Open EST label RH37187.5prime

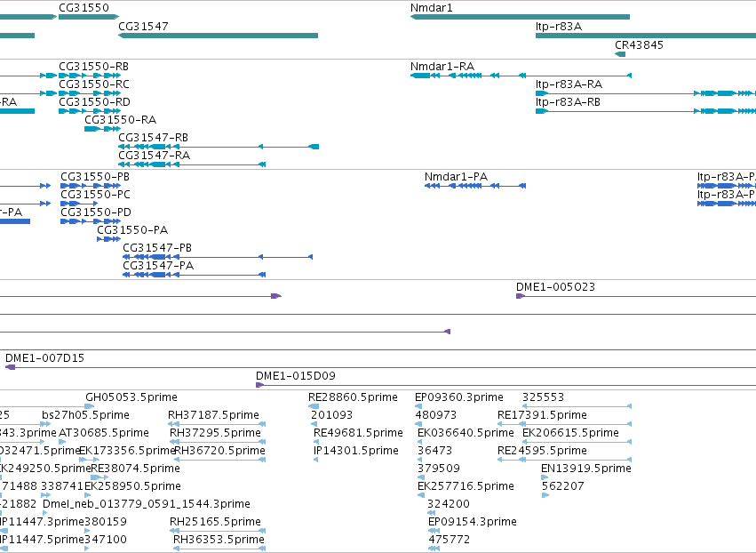click(213, 415)
